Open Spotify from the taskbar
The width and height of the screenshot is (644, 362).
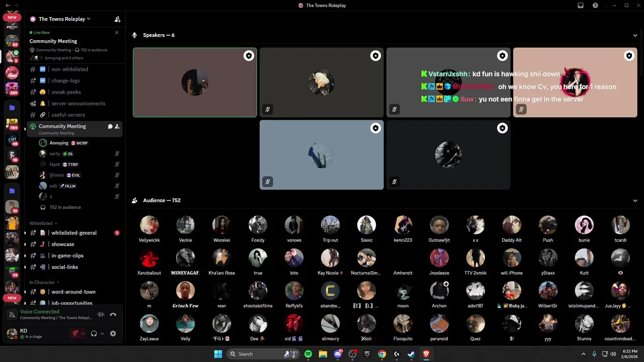308,354
